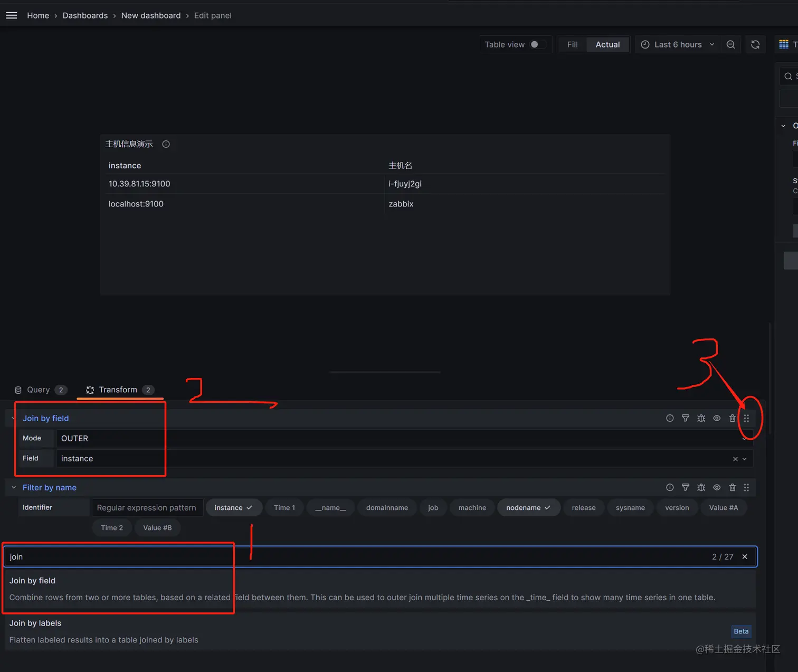Screen dimensions: 798x672
Task: Select the Fill display option
Action: [572, 44]
